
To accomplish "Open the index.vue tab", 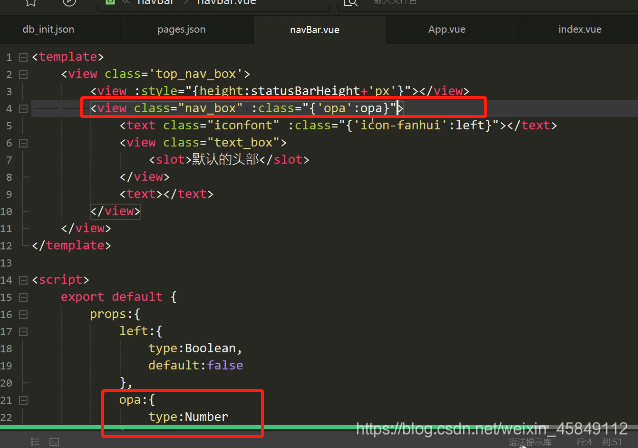I will tap(579, 29).
